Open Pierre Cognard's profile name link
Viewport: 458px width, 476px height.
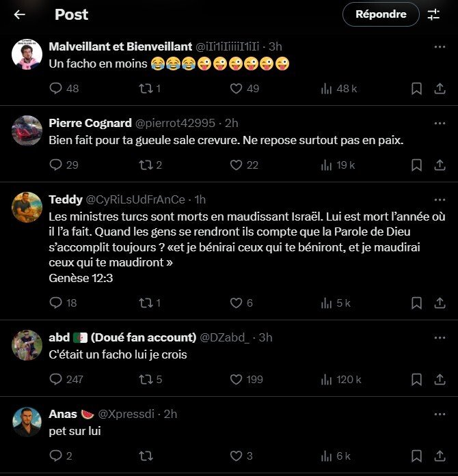(x=90, y=123)
